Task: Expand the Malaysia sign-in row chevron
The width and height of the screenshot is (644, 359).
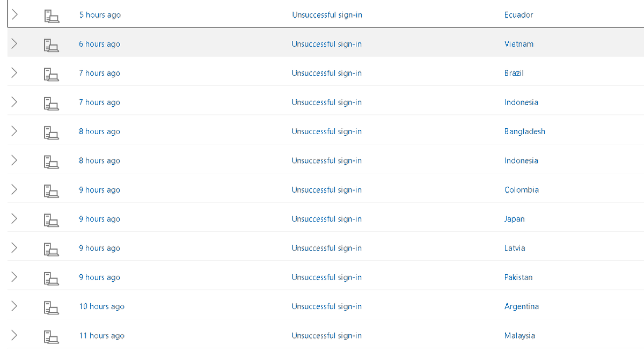Action: coord(14,335)
